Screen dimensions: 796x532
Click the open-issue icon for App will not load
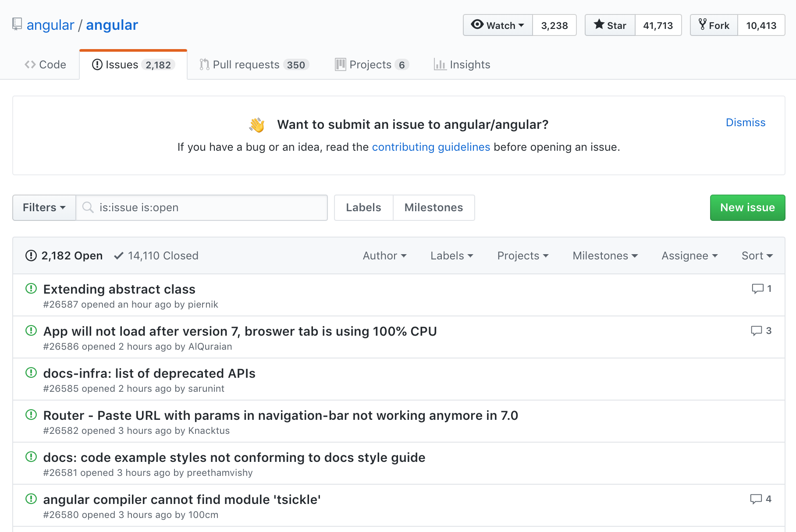tap(31, 330)
